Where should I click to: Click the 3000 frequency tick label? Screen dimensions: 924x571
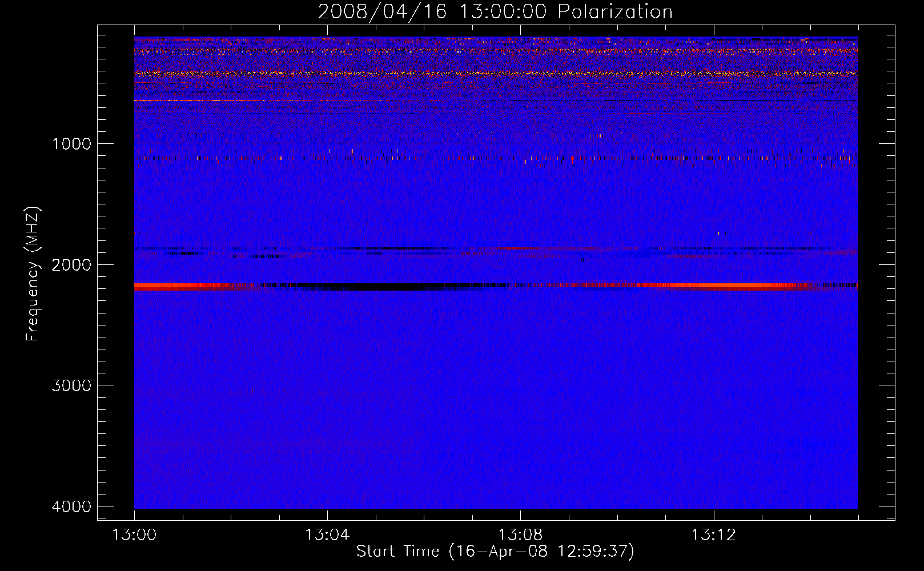(x=71, y=385)
